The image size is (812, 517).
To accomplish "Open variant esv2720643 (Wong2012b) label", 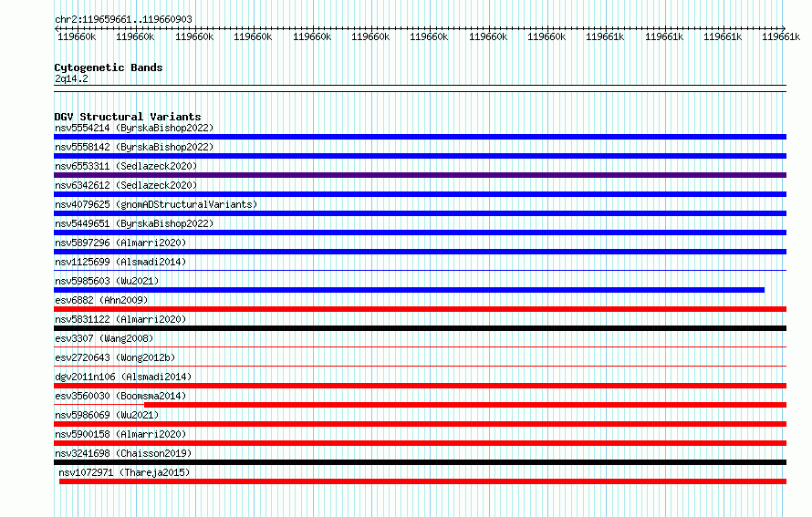I will pyautogui.click(x=115, y=357).
